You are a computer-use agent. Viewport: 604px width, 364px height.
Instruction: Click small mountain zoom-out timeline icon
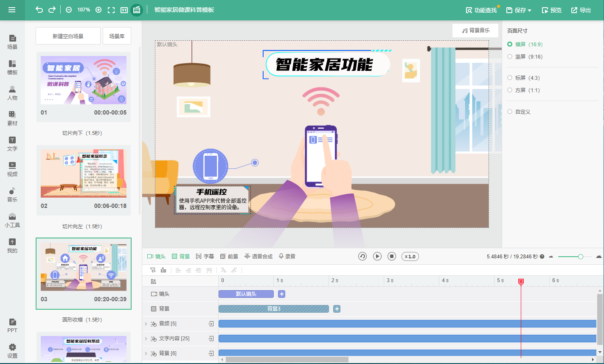(551, 257)
